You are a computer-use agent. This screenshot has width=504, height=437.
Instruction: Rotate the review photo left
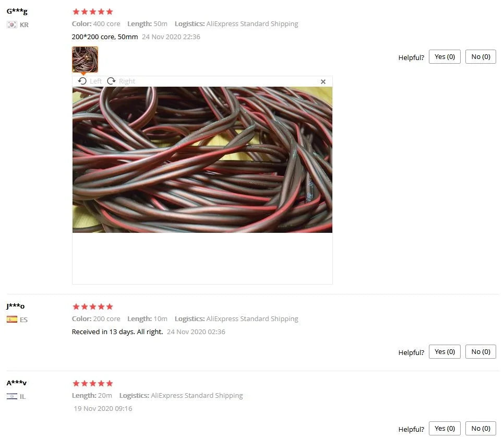90,81
